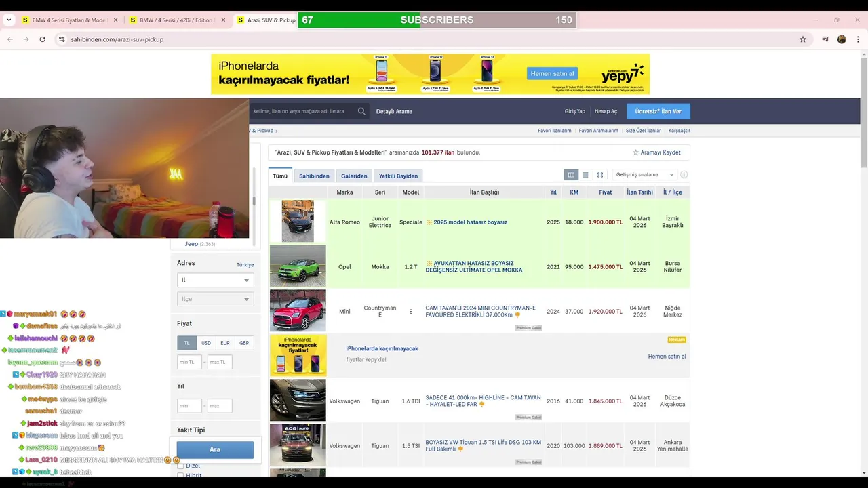Viewport: 868px width, 488px height.
Task: Open the red Mini Countryman thumbnail
Action: tap(298, 310)
